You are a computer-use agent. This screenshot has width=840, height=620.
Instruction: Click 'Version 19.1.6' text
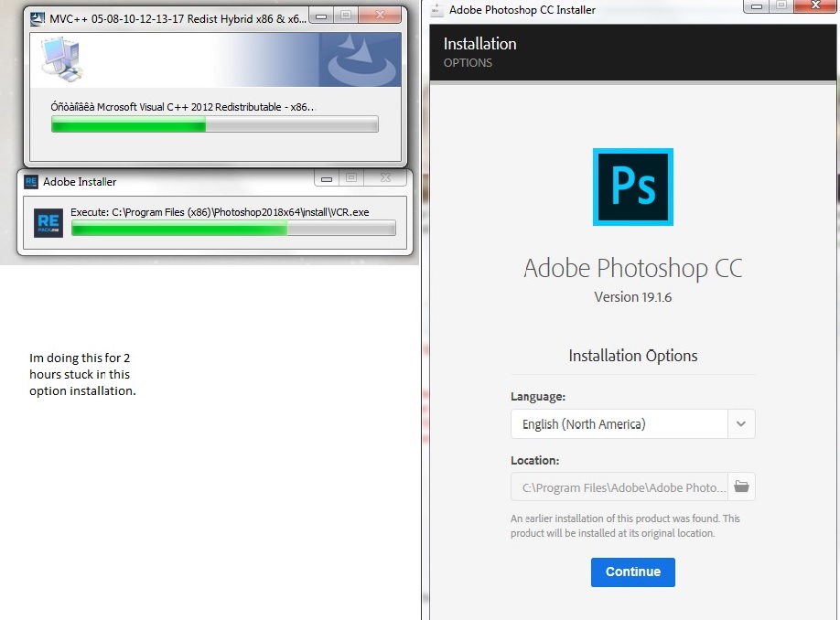tap(632, 297)
